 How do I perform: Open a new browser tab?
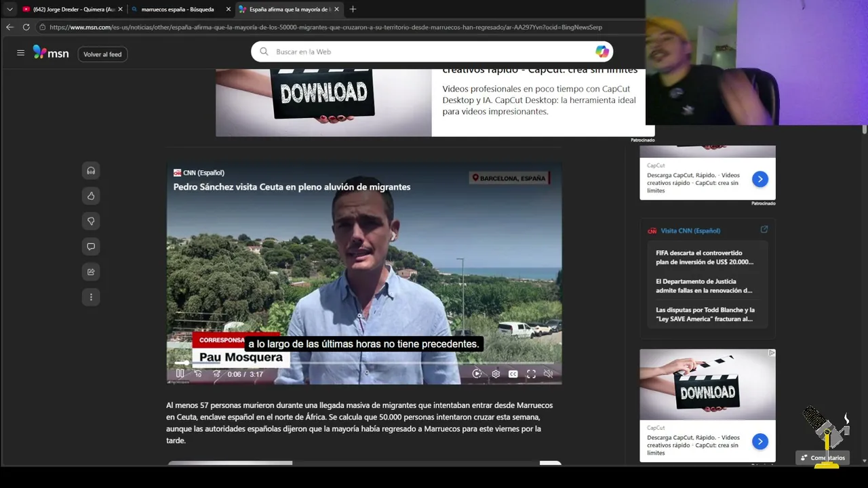pyautogui.click(x=353, y=9)
